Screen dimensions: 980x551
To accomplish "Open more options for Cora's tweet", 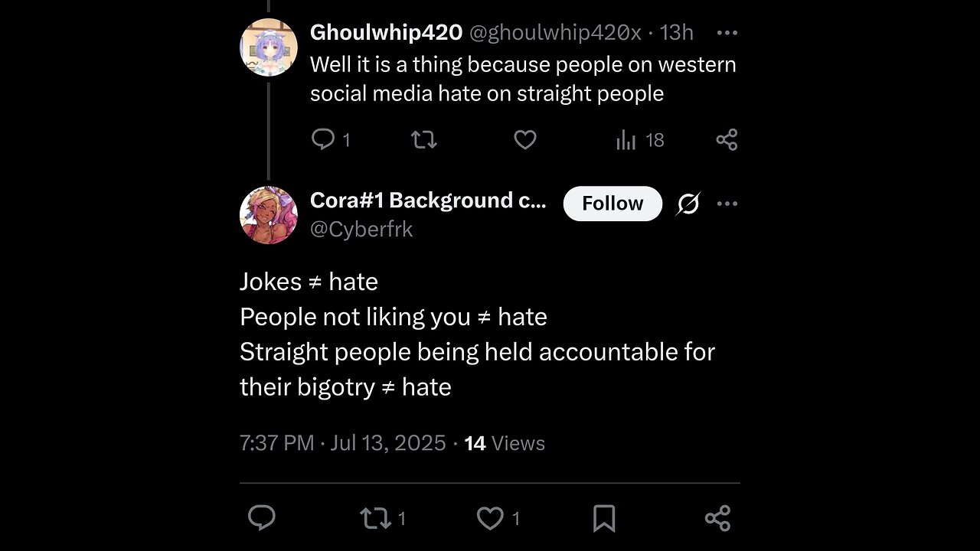I will click(727, 204).
